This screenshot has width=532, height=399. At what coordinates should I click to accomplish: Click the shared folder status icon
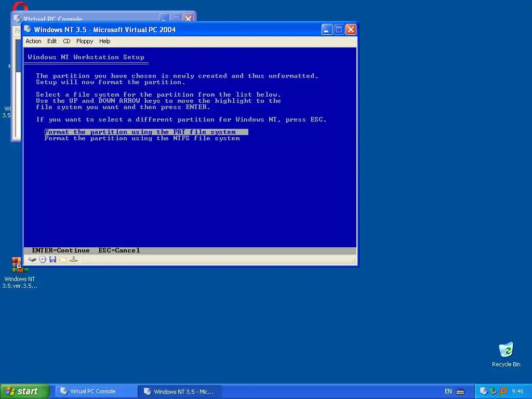pos(63,260)
